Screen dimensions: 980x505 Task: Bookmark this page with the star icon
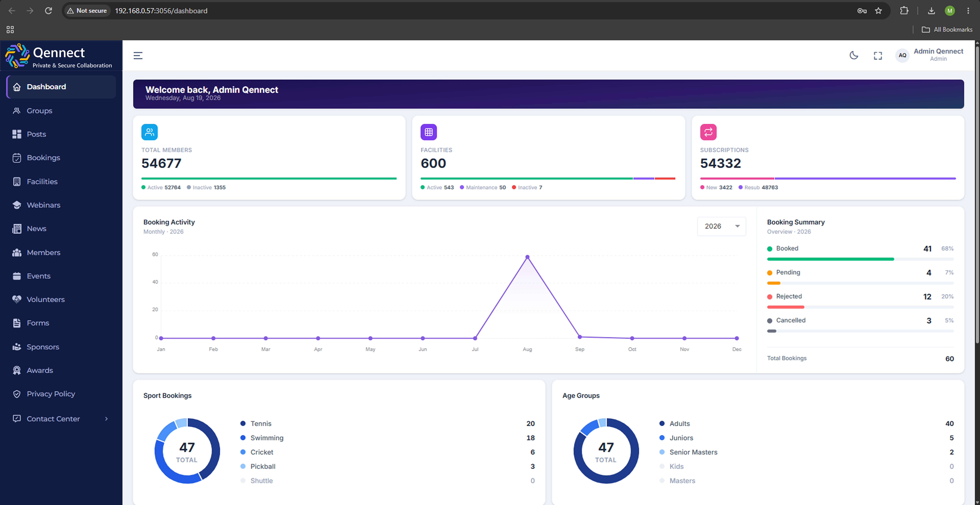878,11
